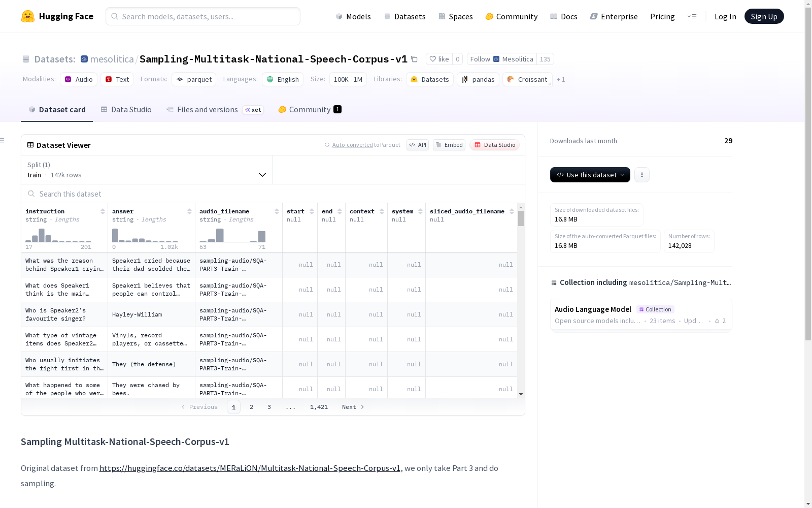Image resolution: width=812 pixels, height=508 pixels.
Task: Sort the system column
Action: [420, 211]
